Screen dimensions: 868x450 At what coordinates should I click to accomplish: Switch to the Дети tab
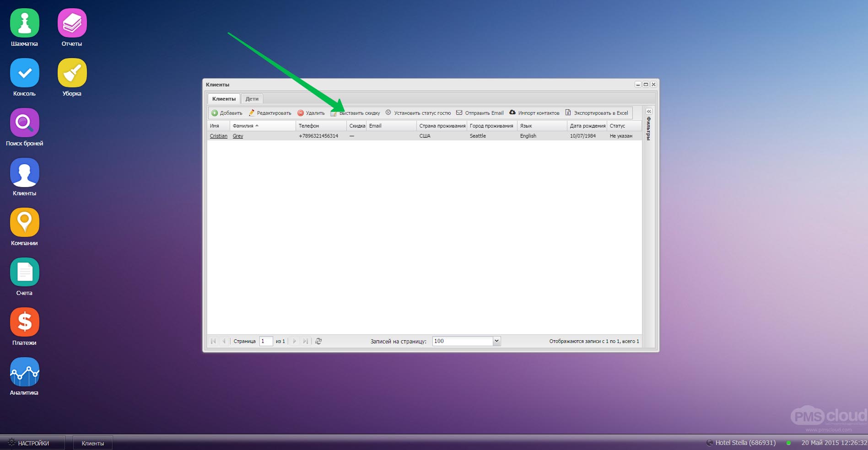point(252,99)
